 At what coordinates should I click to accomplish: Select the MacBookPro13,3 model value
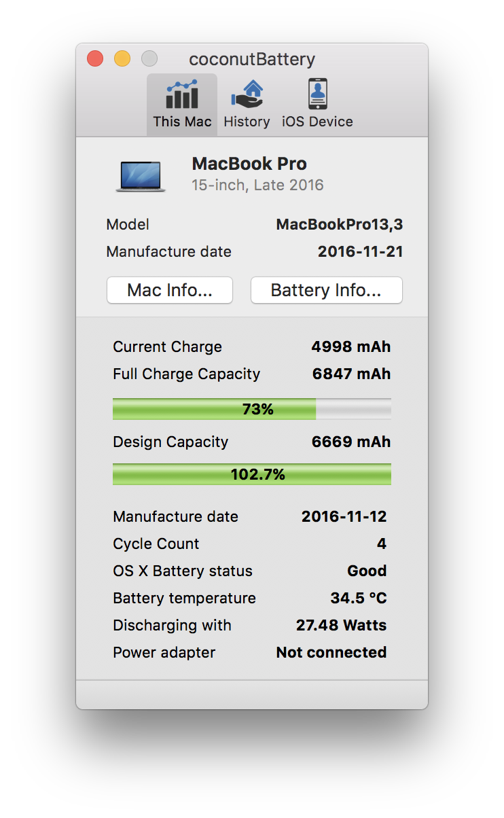tap(340, 225)
